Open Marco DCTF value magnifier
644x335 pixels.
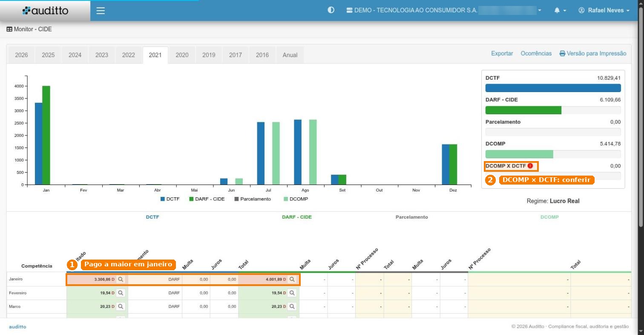click(x=121, y=306)
